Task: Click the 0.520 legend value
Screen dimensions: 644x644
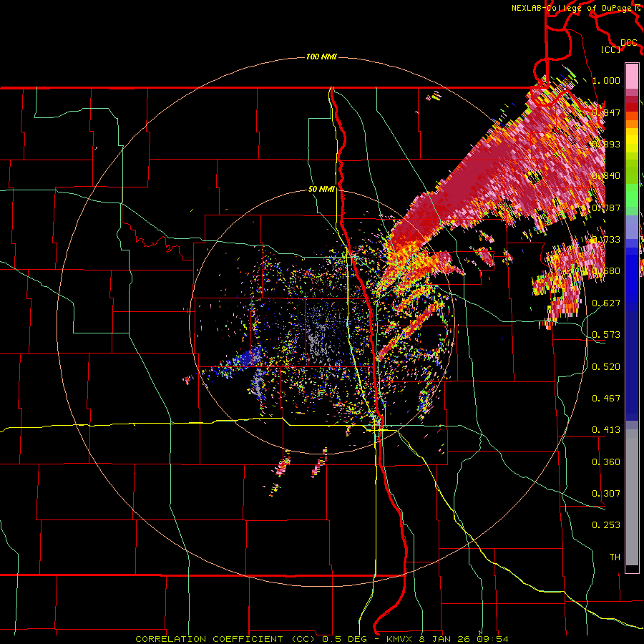Action: coord(606,367)
